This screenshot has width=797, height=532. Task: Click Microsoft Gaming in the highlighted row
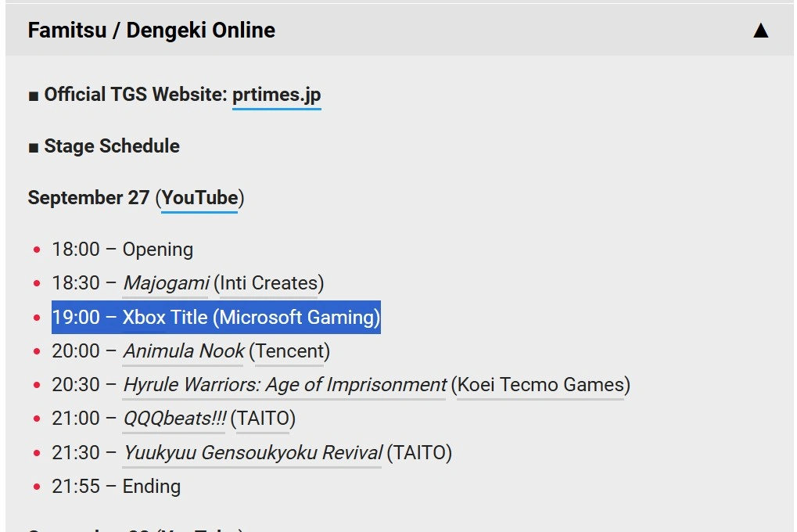299,317
